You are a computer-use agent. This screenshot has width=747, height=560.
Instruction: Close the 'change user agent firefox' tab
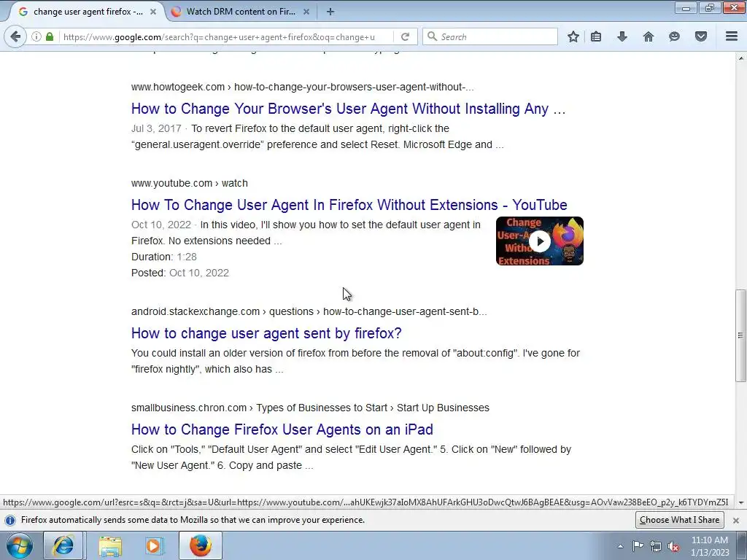point(153,12)
